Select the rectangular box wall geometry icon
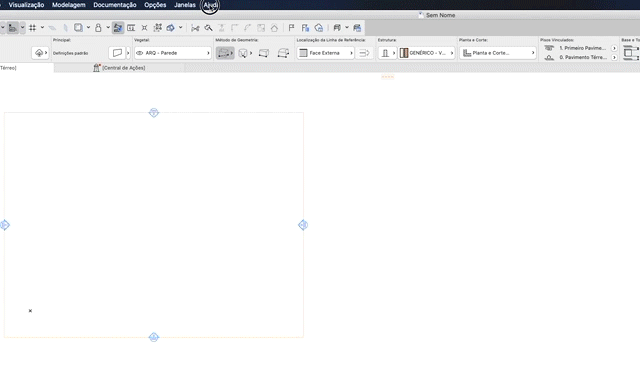The image size is (640, 376). (264, 53)
